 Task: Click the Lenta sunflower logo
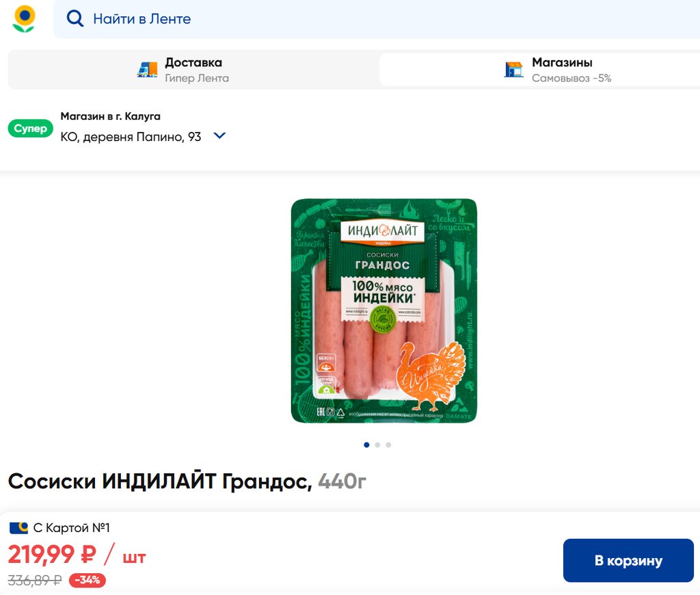pos(24,18)
